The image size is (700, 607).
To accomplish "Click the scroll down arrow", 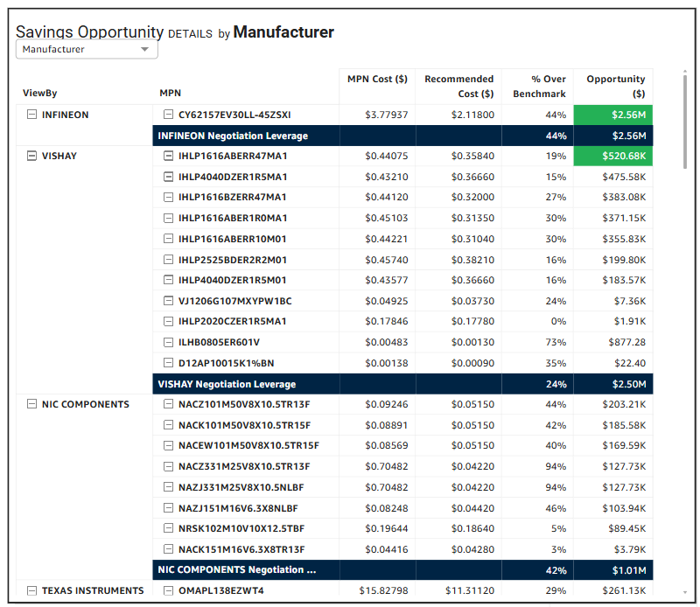I will coord(685,592).
